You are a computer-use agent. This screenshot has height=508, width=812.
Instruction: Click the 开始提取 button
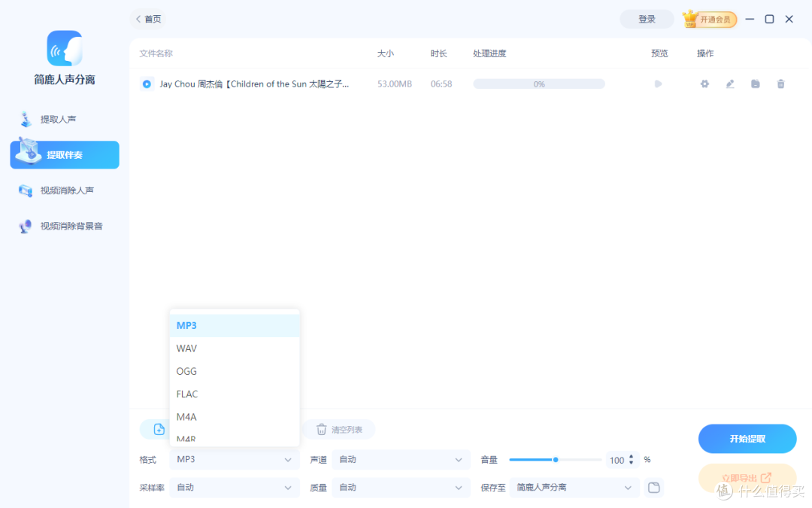click(x=747, y=439)
